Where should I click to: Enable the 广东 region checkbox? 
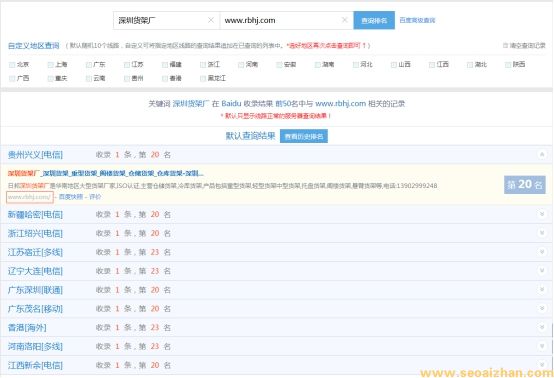(89, 65)
